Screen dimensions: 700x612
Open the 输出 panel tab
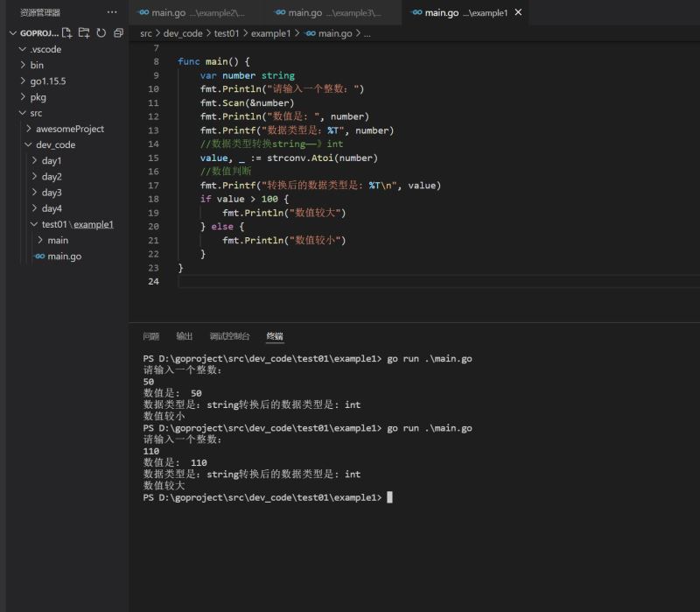(185, 336)
